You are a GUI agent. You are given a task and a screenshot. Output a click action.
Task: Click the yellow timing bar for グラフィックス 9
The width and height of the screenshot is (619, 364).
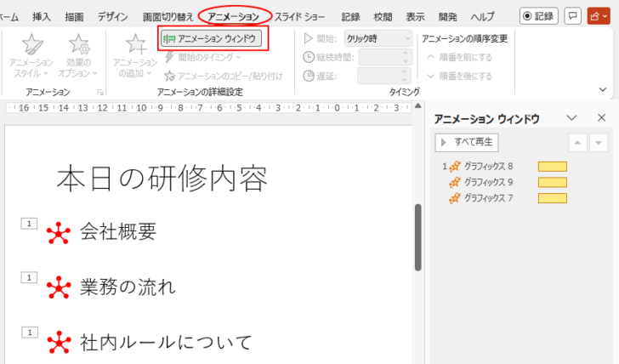click(553, 182)
